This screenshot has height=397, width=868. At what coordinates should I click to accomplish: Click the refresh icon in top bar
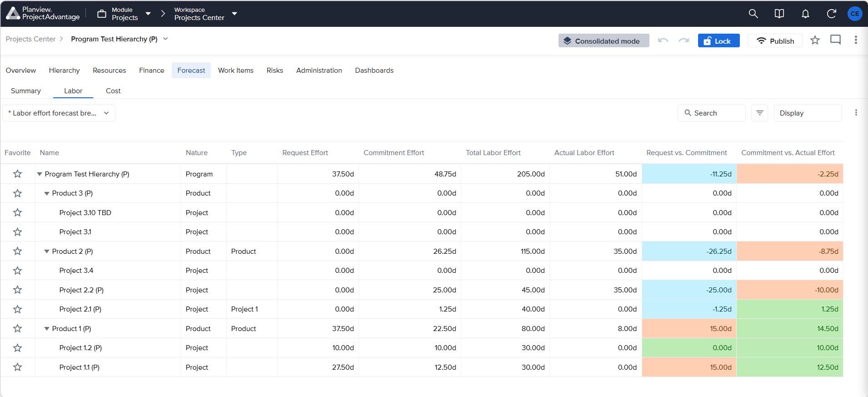[x=831, y=14]
